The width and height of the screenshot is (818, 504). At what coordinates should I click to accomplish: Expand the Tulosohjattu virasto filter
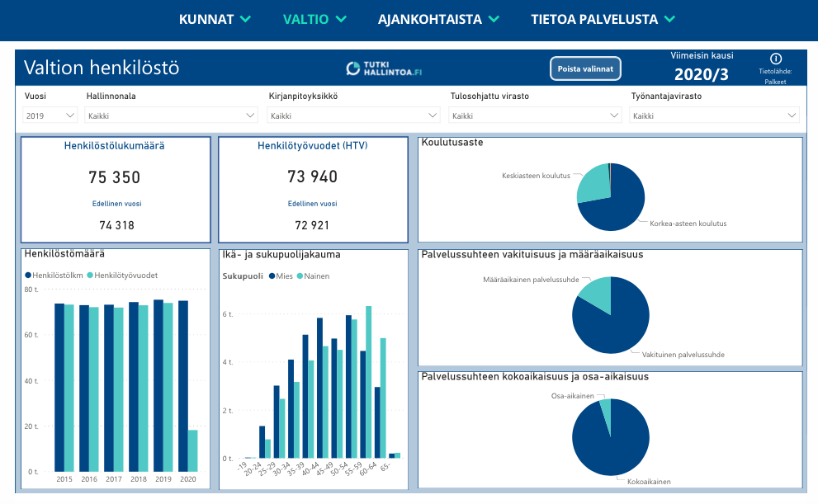pos(535,116)
